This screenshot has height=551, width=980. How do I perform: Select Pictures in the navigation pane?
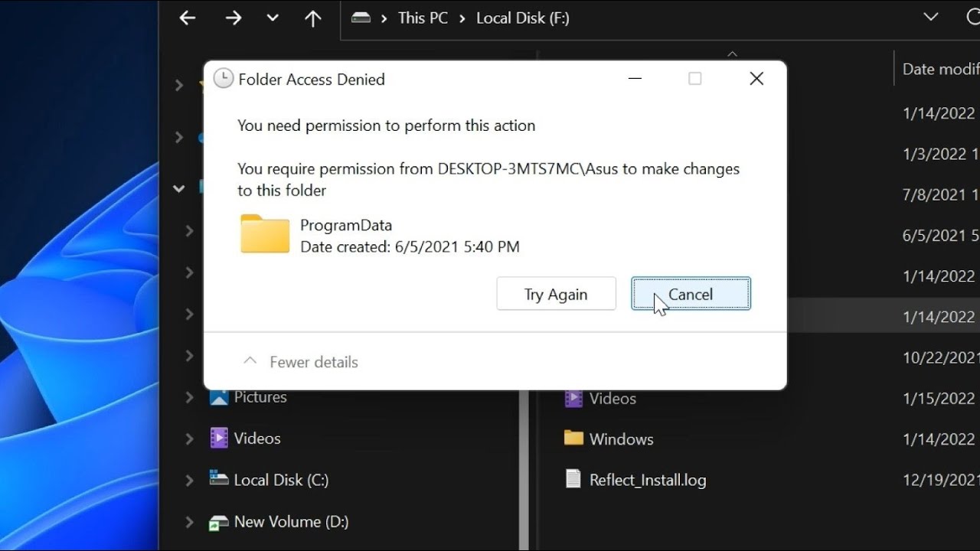click(260, 397)
